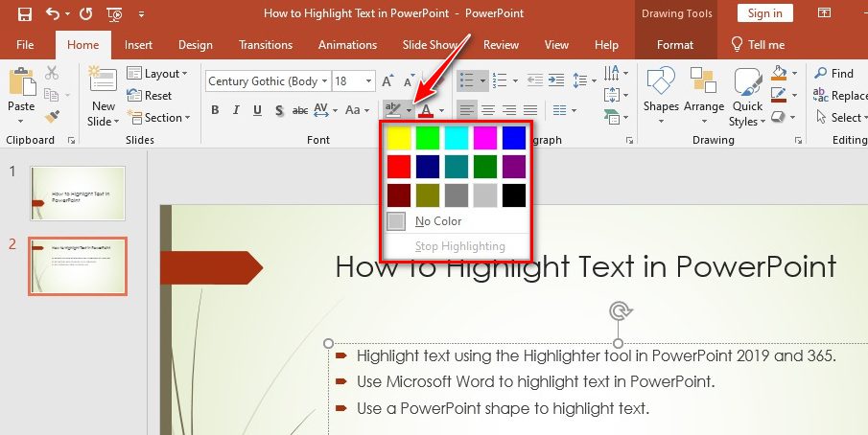This screenshot has width=868, height=435.
Task: Toggle bold formatting
Action: [x=215, y=111]
